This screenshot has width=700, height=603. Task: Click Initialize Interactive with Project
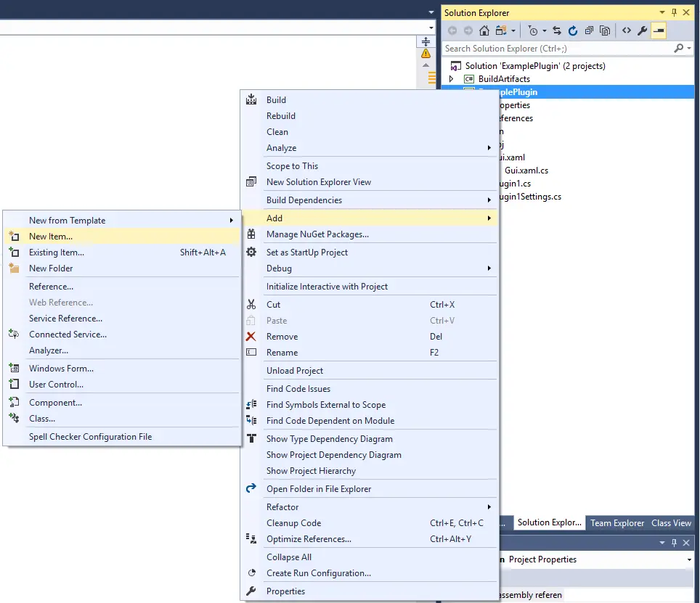(x=369, y=287)
